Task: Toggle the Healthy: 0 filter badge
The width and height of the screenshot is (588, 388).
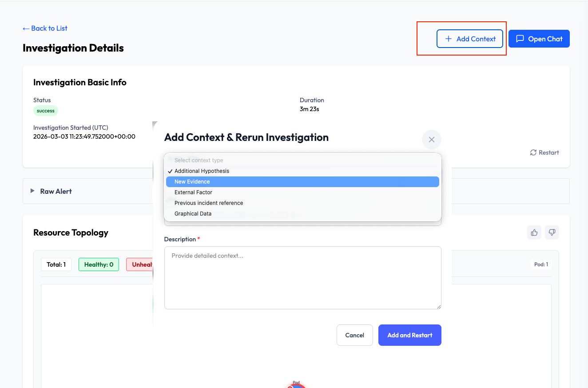Action: tap(99, 264)
